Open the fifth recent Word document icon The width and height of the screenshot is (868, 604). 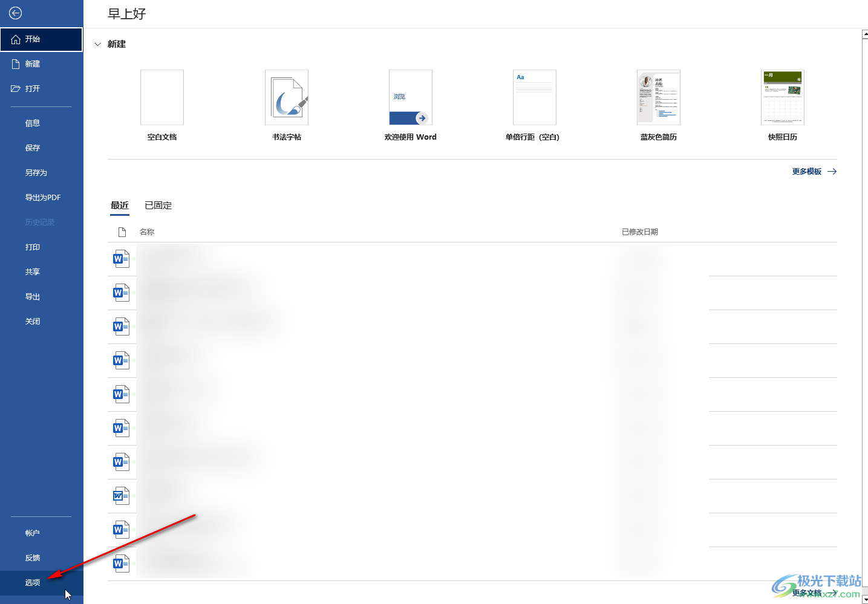[x=122, y=394]
